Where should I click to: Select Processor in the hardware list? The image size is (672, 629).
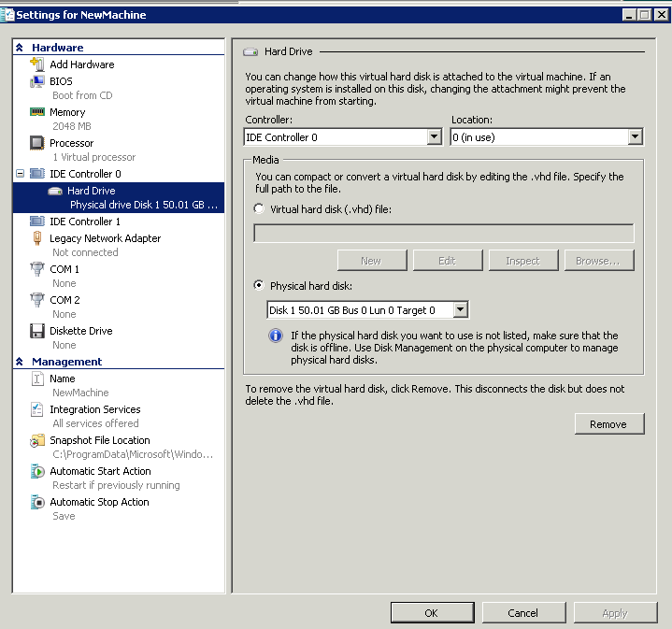[72, 143]
